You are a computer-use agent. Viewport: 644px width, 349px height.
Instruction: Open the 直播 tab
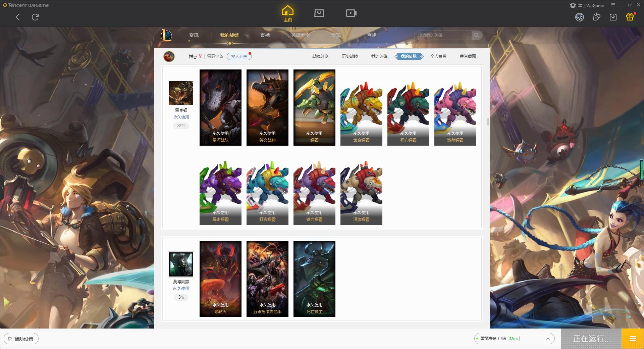[x=265, y=35]
